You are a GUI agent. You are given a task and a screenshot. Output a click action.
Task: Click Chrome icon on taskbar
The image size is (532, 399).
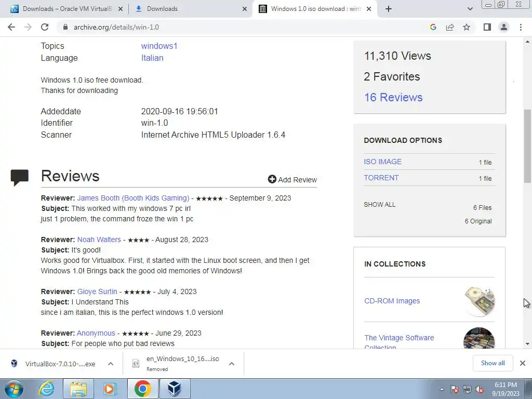coord(142,389)
